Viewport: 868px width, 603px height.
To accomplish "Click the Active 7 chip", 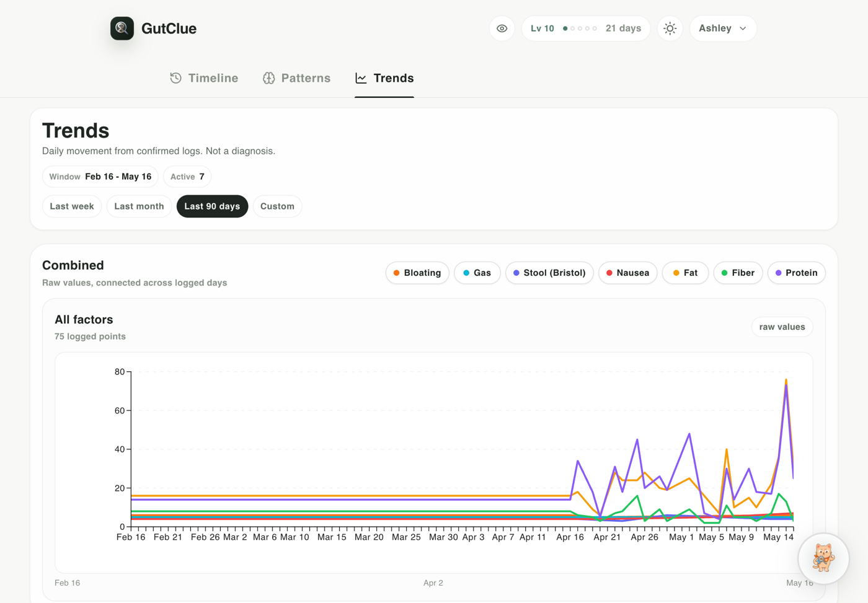I will tap(187, 177).
